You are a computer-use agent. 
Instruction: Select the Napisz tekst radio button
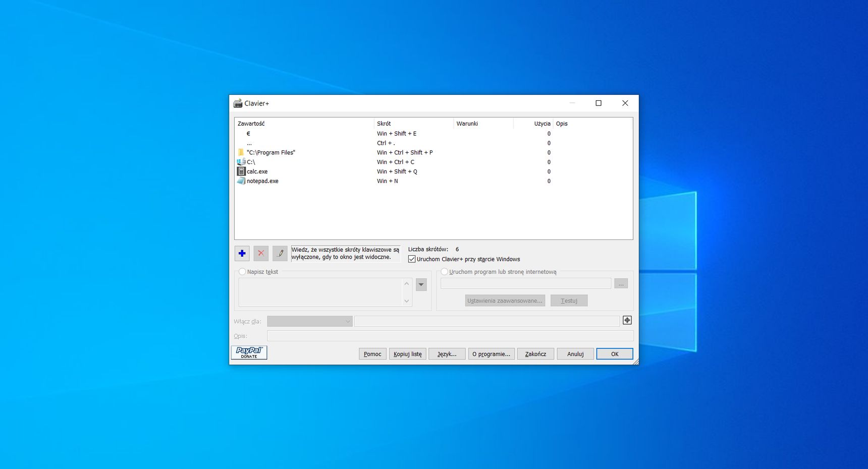(x=242, y=272)
